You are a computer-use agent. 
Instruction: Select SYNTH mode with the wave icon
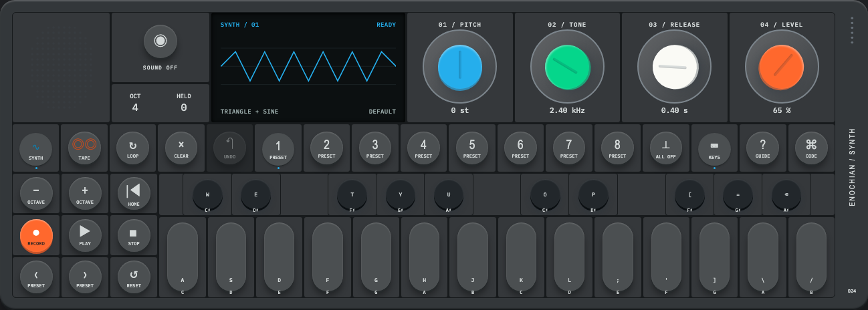click(x=36, y=148)
